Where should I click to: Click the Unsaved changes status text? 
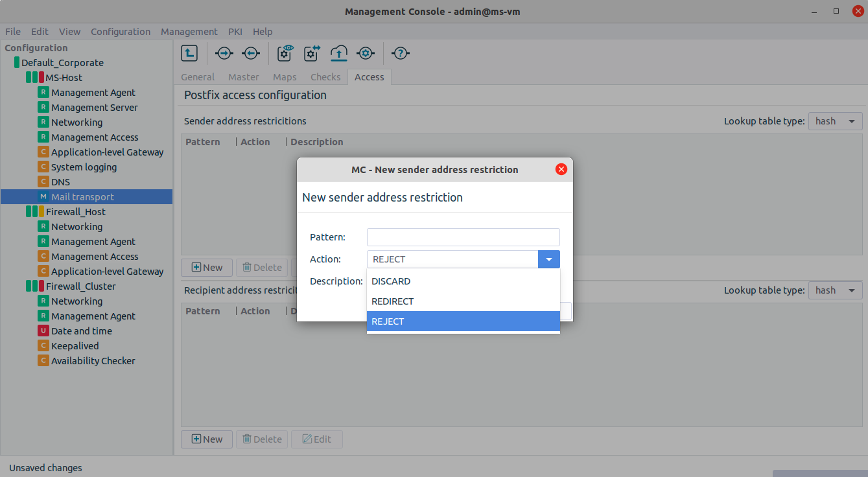45,467
